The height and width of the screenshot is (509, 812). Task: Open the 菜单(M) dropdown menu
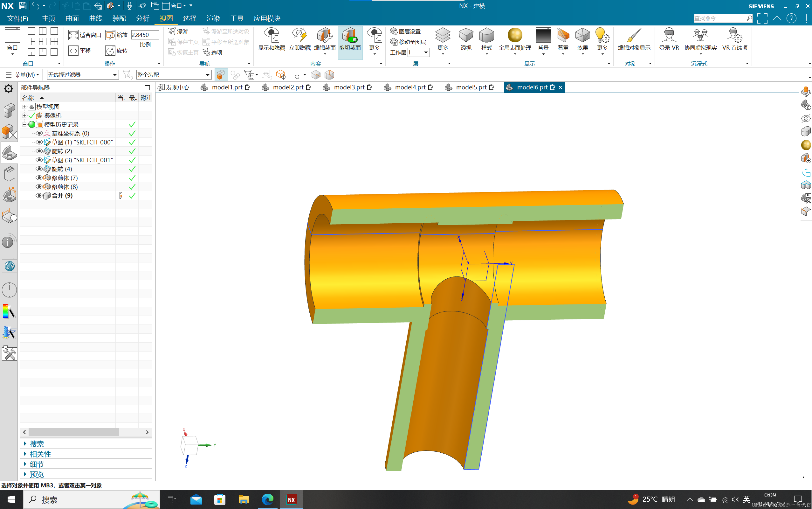22,75
